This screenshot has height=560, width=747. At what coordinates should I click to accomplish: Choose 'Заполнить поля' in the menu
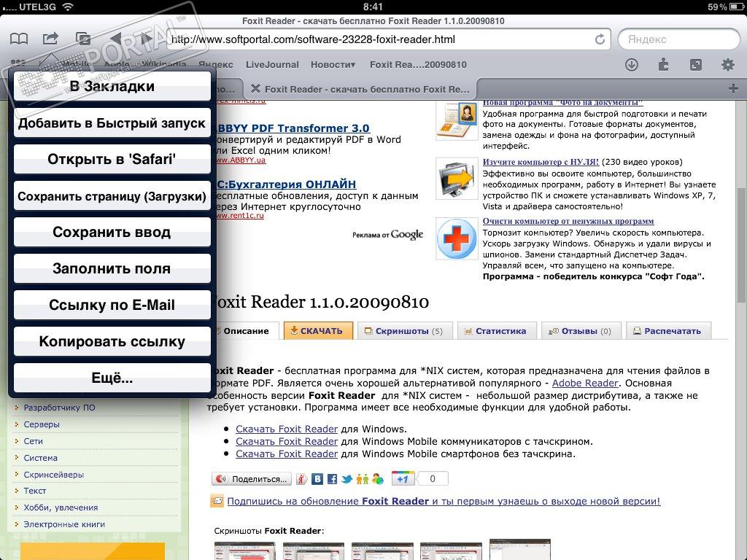tap(112, 268)
